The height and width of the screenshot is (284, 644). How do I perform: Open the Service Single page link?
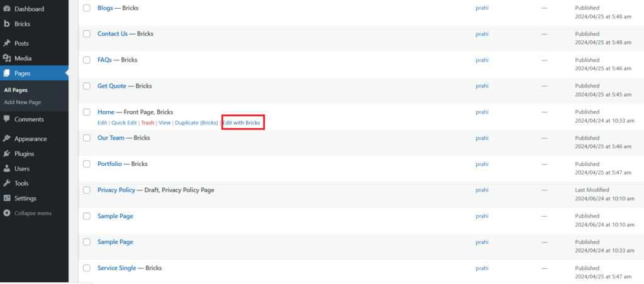(116, 268)
